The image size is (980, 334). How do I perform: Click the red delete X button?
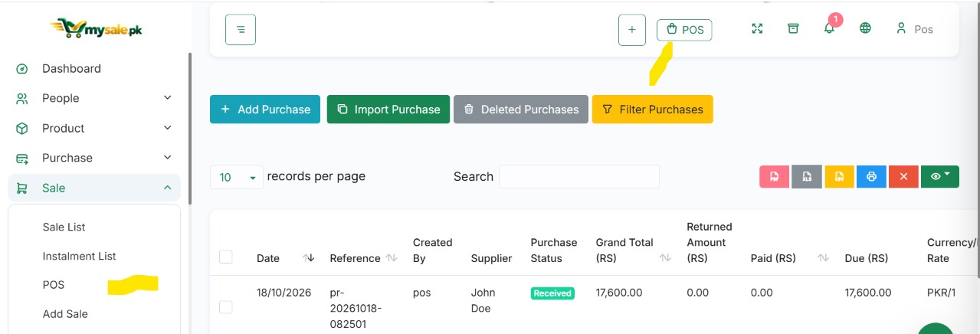tap(903, 176)
